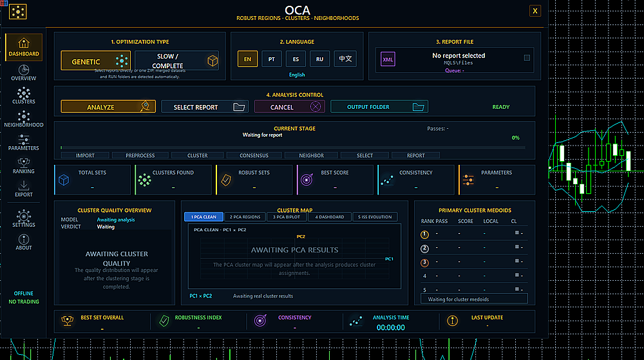The image size is (644, 360).
Task: Toggle the report file checkbox
Action: tap(527, 58)
